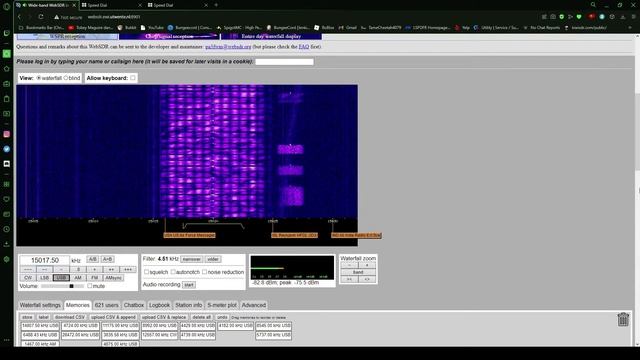Click the FAQ link
This screenshot has height=360, width=640.
coord(304,47)
